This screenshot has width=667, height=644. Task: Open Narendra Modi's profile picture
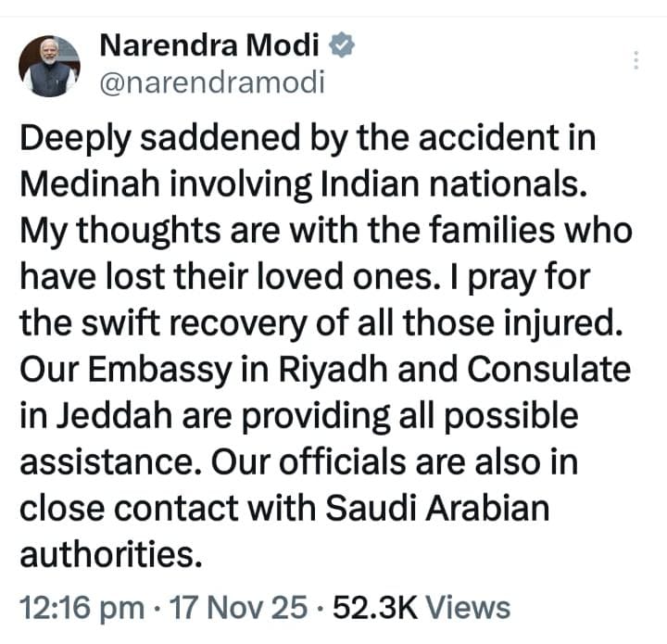click(50, 67)
